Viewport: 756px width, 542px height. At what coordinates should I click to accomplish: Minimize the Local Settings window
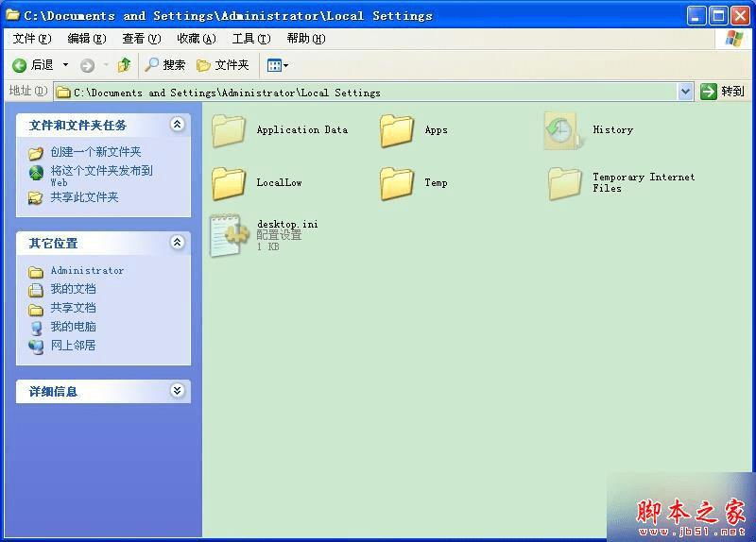[x=696, y=16]
